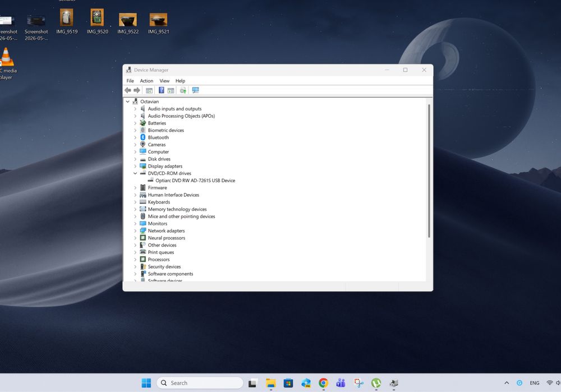This screenshot has width=561, height=392.
Task: Open Microsoft Store from the taskbar
Action: point(288,382)
